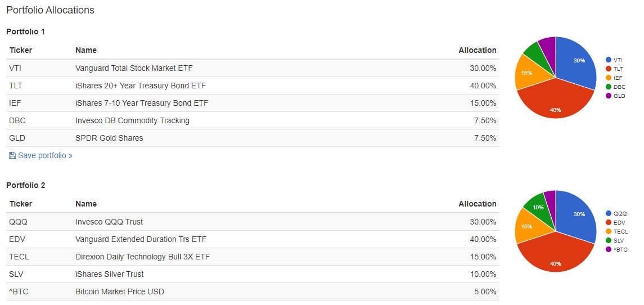
Task: Click the green SLV legend dot
Action: pos(609,240)
